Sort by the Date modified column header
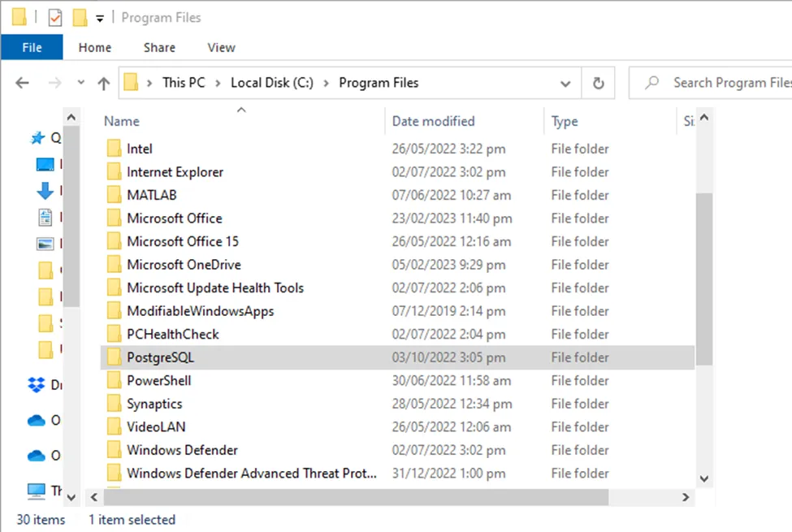Screen dimensions: 792x532 coord(433,121)
